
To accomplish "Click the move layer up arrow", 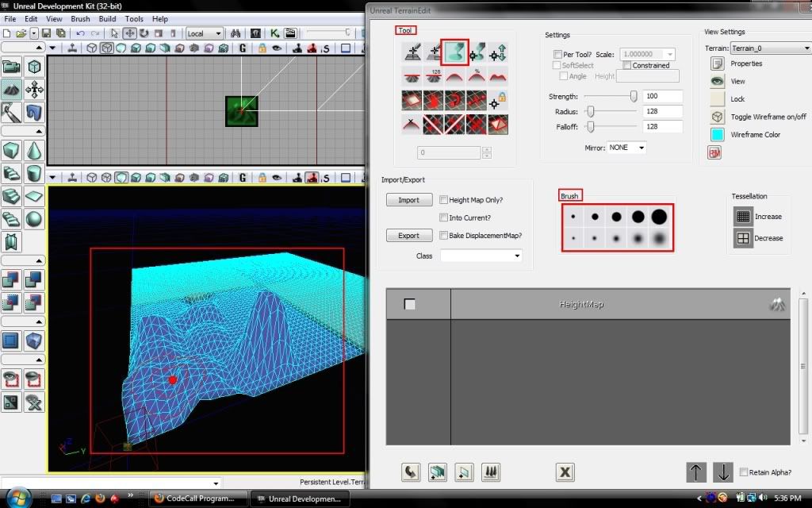I will tap(696, 471).
